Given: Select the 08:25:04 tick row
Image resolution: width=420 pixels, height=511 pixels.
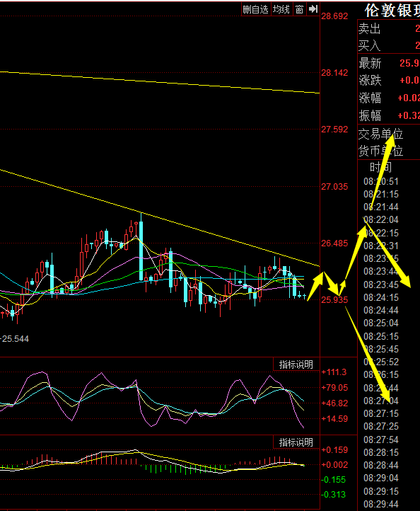Looking at the screenshot, I should [x=381, y=323].
